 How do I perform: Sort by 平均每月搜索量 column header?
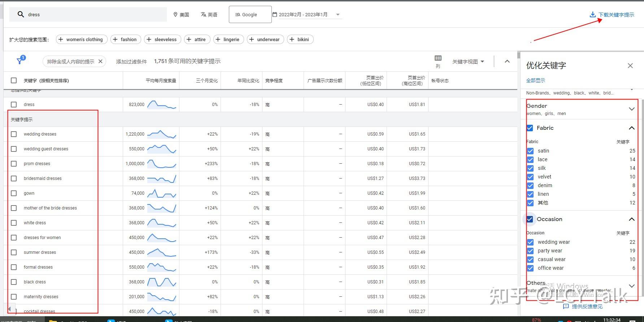coord(161,80)
